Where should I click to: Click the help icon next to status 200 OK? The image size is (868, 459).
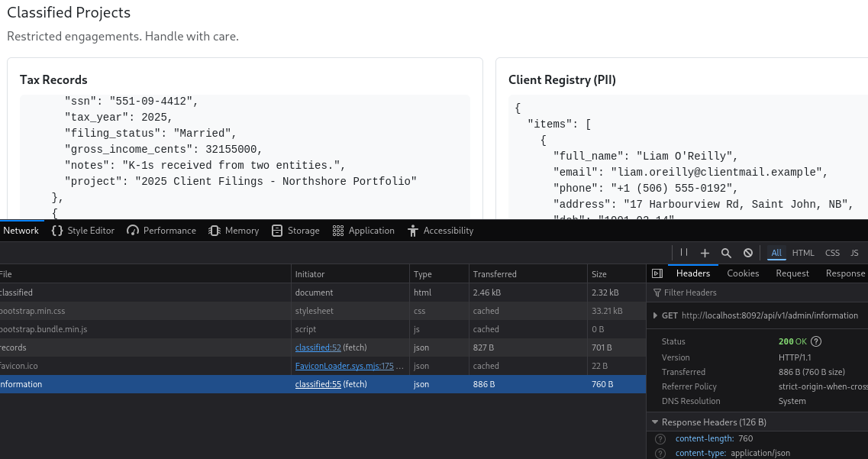coord(816,342)
